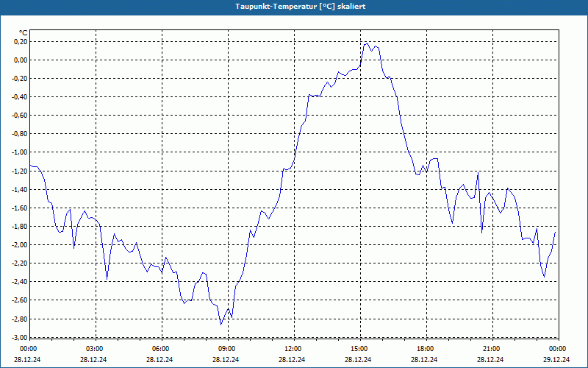Screen dimensions: 588x368
Task: Select the '°C' unit label above the y-axis
Action: 24,33
